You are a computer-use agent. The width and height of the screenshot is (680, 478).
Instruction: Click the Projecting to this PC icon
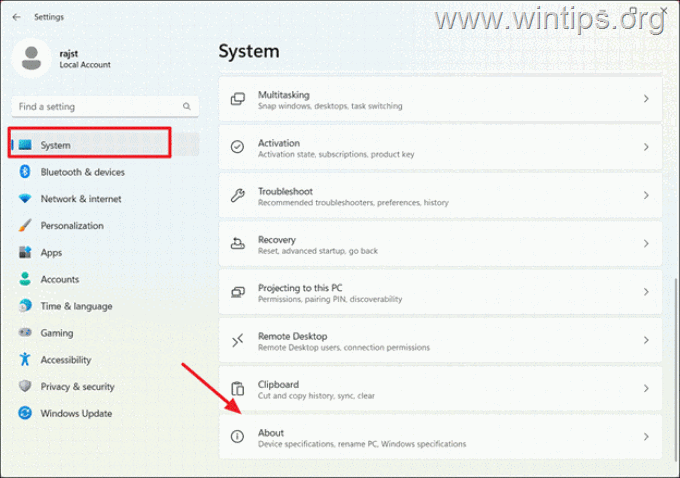238,292
